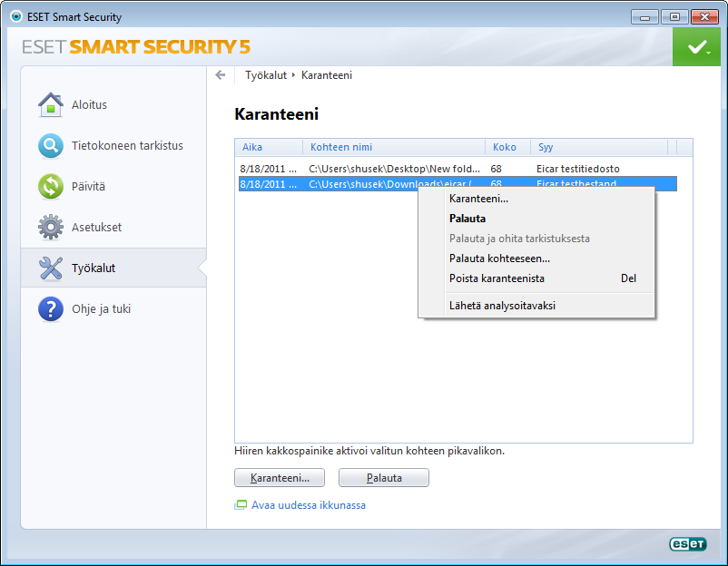Select Palauta ja ohita tarkistuksesta menu entry
The width and height of the screenshot is (728, 566).
(536, 239)
